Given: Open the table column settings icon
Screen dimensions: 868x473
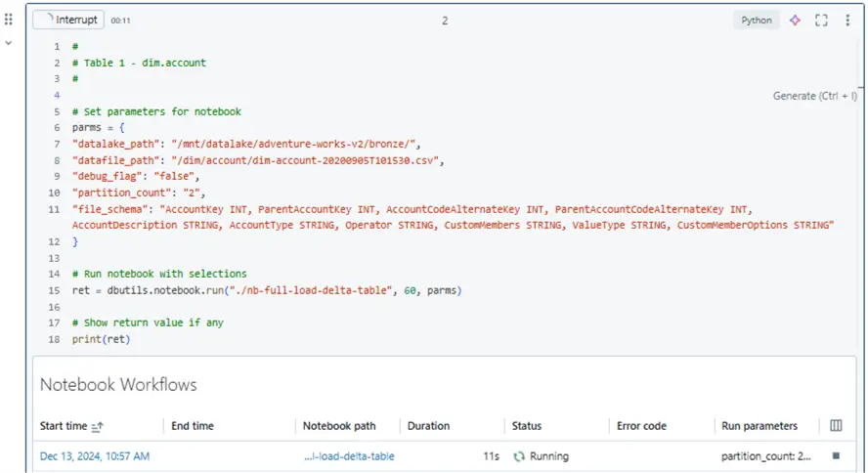Looking at the screenshot, I should [x=836, y=426].
